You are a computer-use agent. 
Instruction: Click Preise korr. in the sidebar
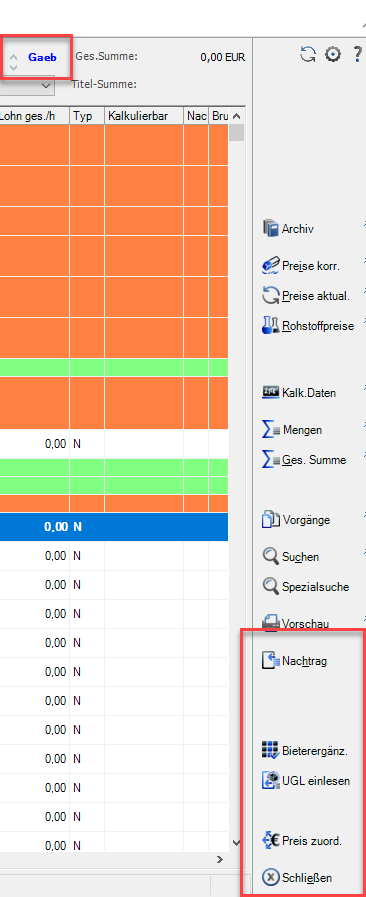pyautogui.click(x=301, y=266)
